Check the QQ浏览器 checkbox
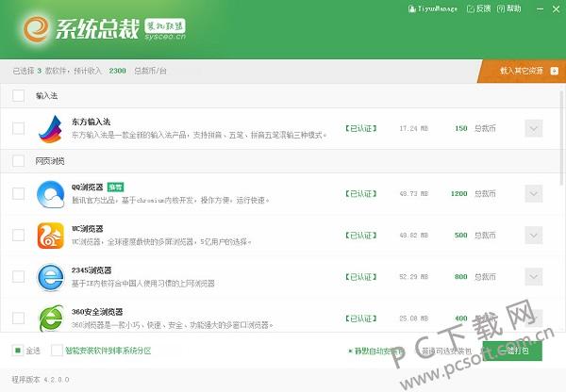 18,194
